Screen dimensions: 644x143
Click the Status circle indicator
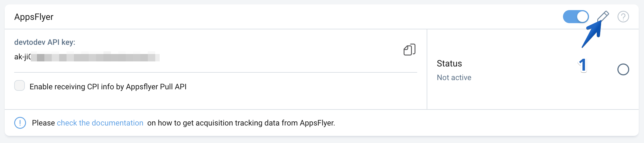click(623, 69)
